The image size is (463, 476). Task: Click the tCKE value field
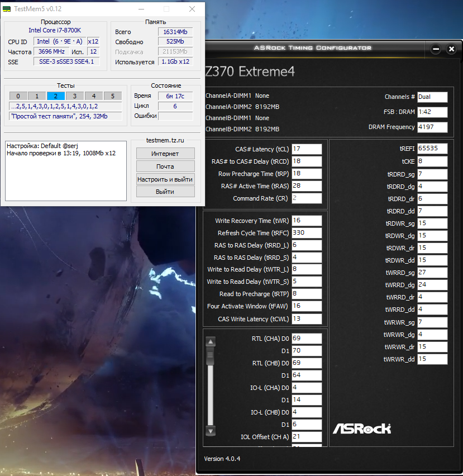432,161
